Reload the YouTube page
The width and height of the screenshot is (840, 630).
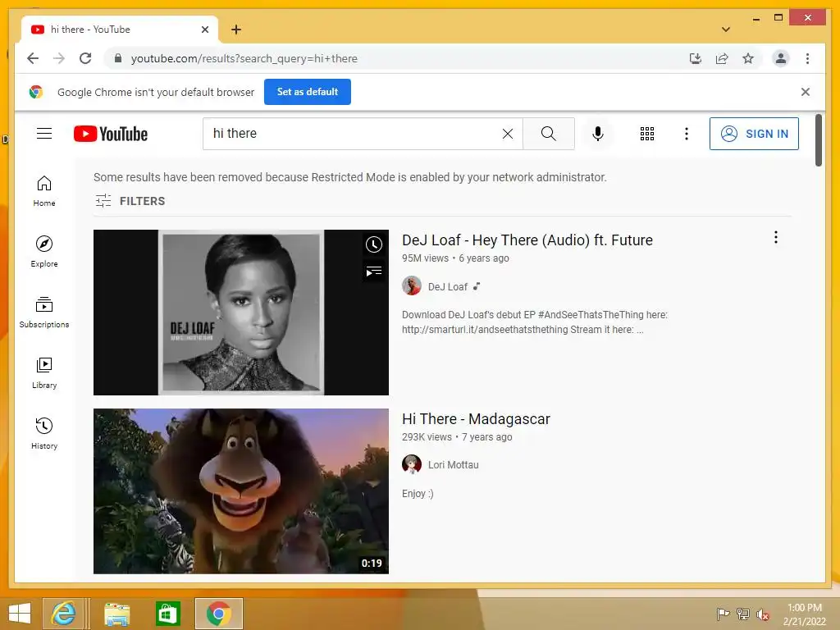click(x=85, y=58)
